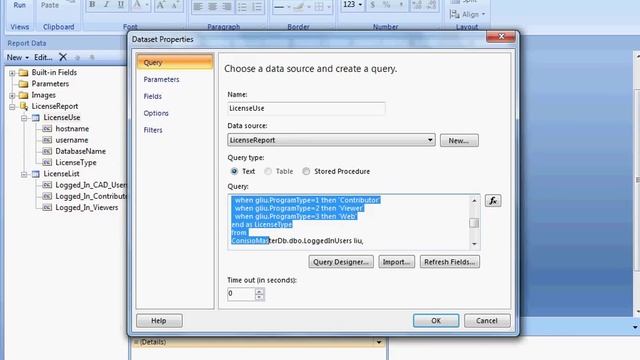Select the LicenseType field
This screenshot has height=360, width=640.
[x=76, y=163]
